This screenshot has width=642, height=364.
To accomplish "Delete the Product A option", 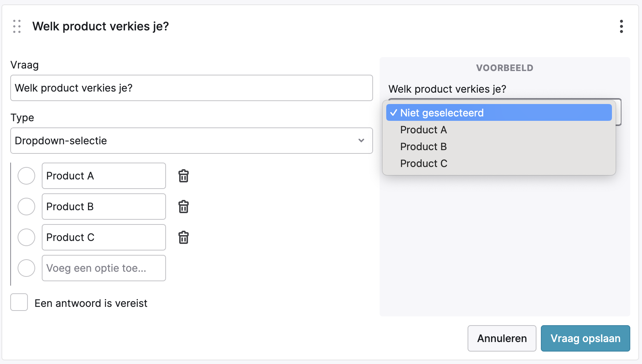I will point(183,176).
